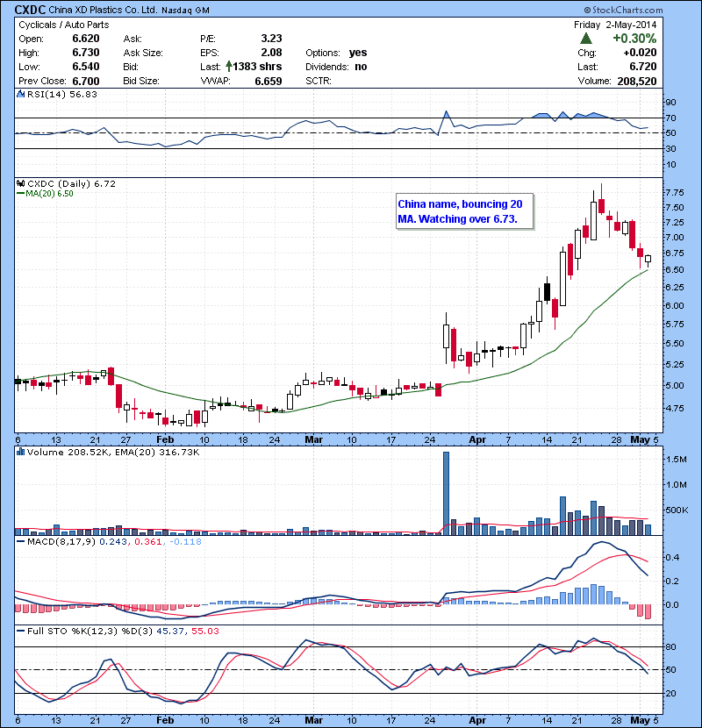This screenshot has height=728, width=702.
Task: Select the CXDC ticker symbol in the header
Action: (30, 10)
